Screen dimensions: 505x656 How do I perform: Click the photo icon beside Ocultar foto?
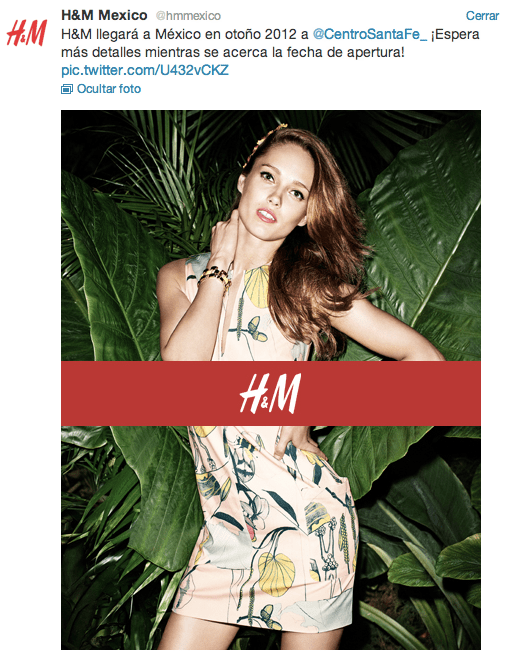coord(67,89)
